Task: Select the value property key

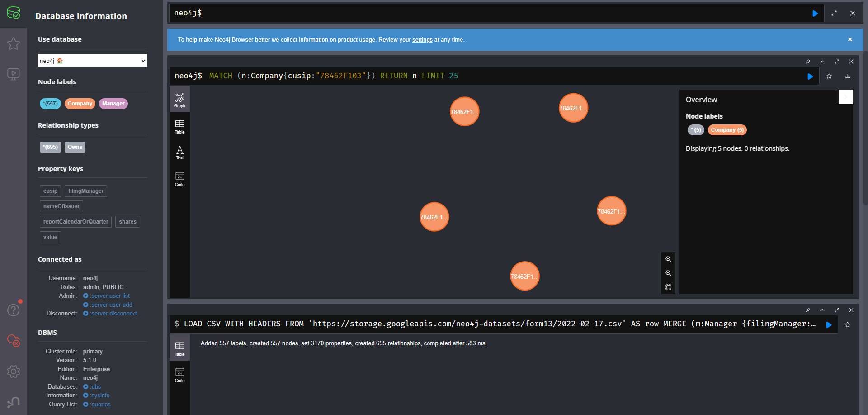Action: (x=50, y=237)
